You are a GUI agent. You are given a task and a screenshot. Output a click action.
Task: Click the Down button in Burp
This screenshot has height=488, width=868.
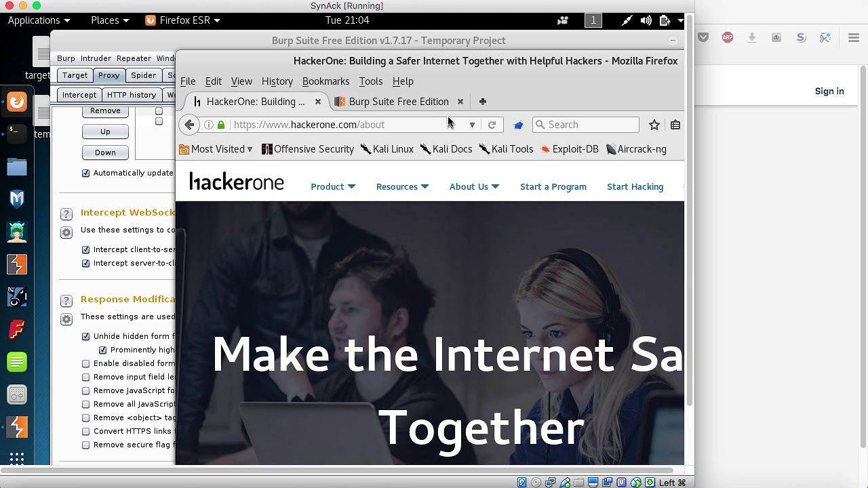[105, 152]
